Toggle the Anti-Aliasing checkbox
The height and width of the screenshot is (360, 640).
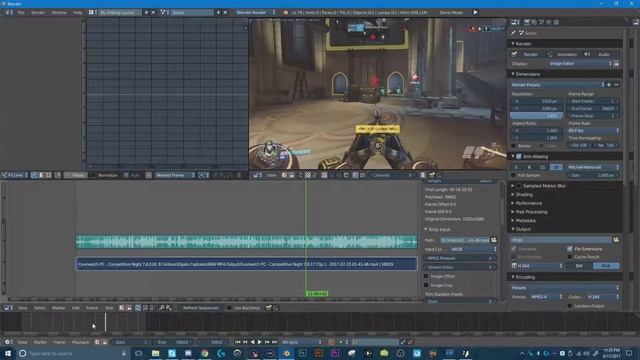(519, 156)
